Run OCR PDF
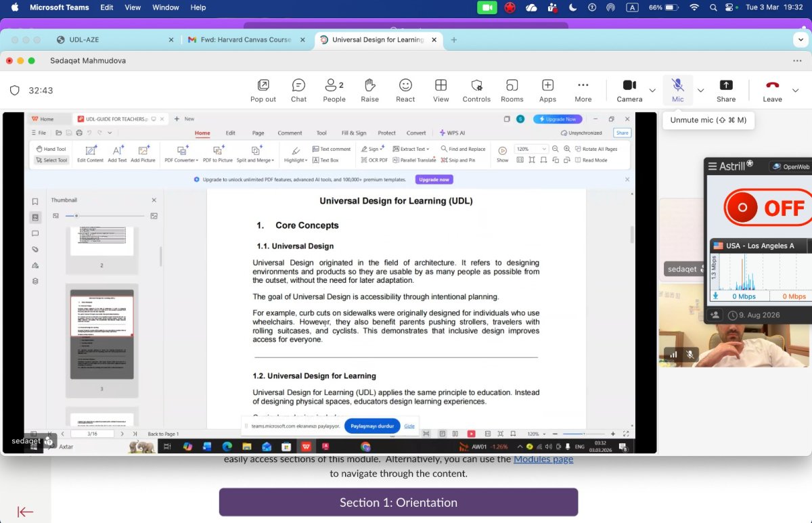Viewport: 812px width, 523px height. [374, 160]
